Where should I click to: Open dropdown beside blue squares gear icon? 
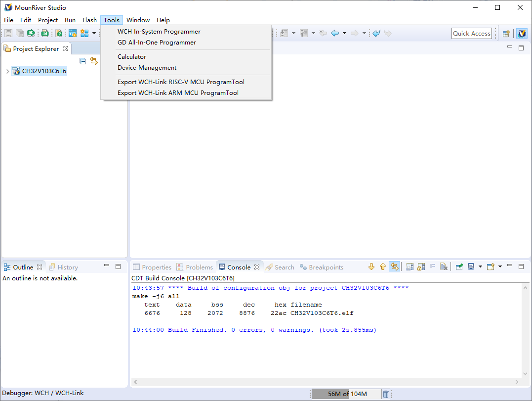pyautogui.click(x=94, y=33)
